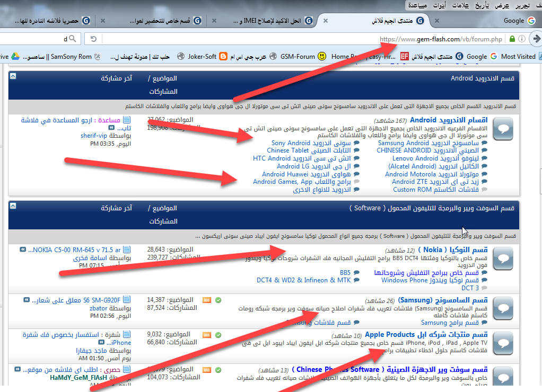Open the HTC Android اتش تى سى subforum

tap(302, 158)
